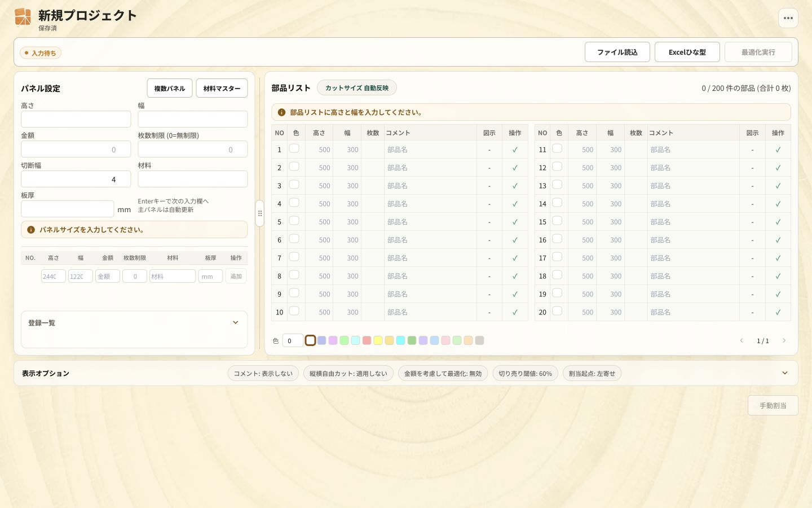Select the yellow color swatch

pos(378,340)
